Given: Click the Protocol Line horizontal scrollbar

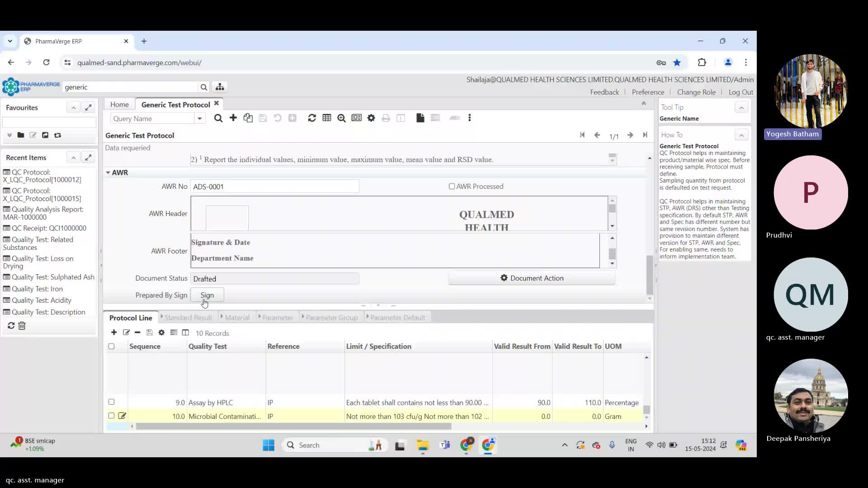Looking at the screenshot, I should click(293, 426).
